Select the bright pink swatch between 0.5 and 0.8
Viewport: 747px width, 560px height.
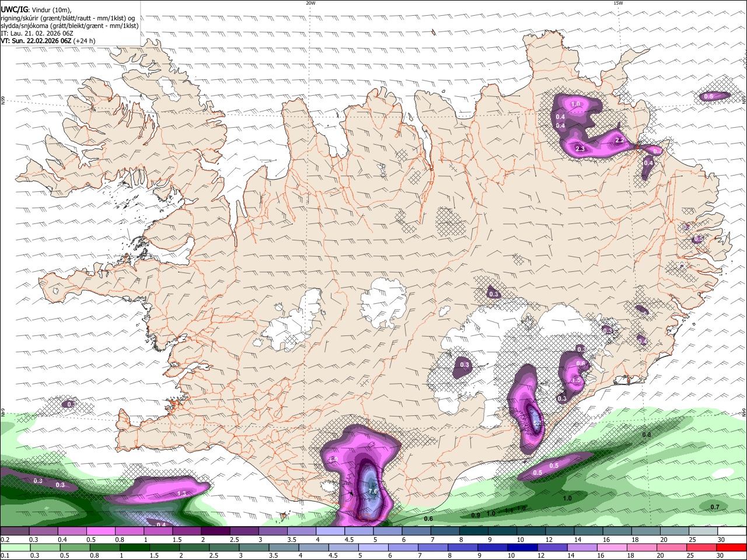pos(100,531)
